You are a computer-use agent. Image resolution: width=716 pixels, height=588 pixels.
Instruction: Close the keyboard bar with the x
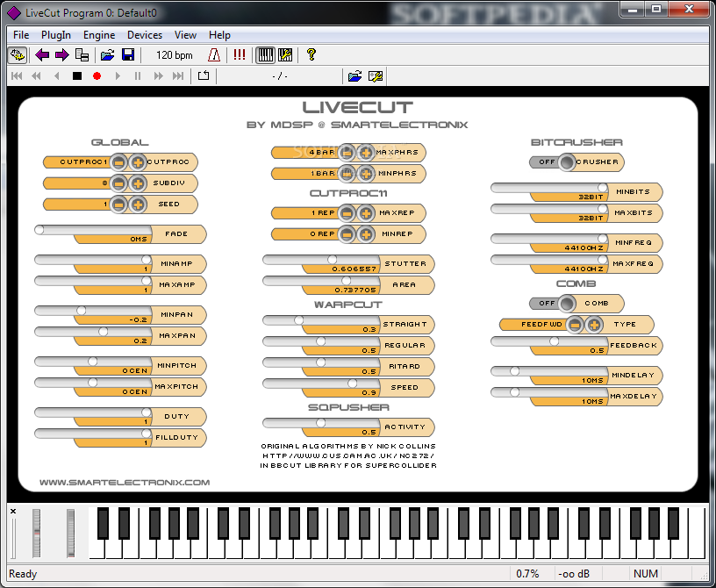click(x=13, y=512)
